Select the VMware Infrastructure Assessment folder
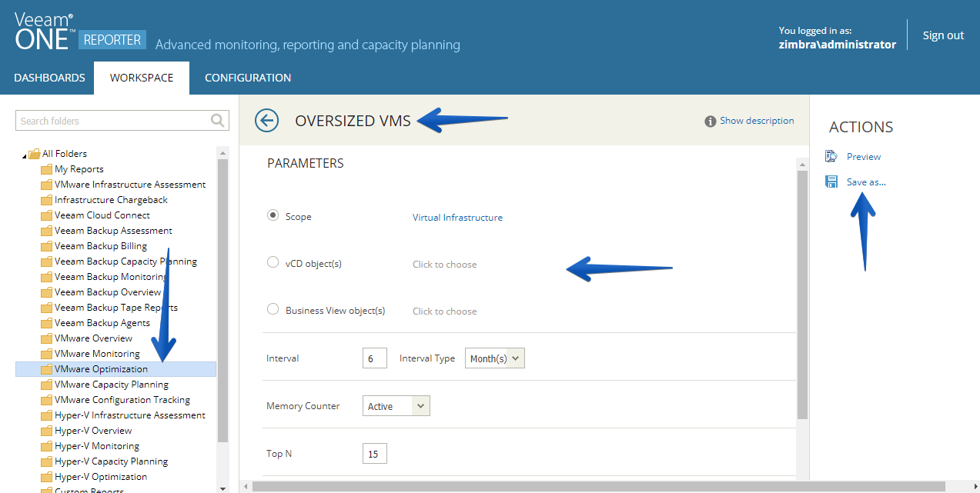 (130, 185)
